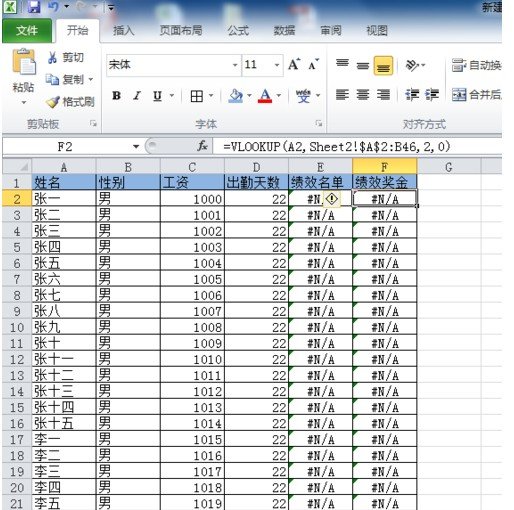Viewport: 514px width, 510px height.
Task: Click the insert function fx icon
Action: pos(202,146)
